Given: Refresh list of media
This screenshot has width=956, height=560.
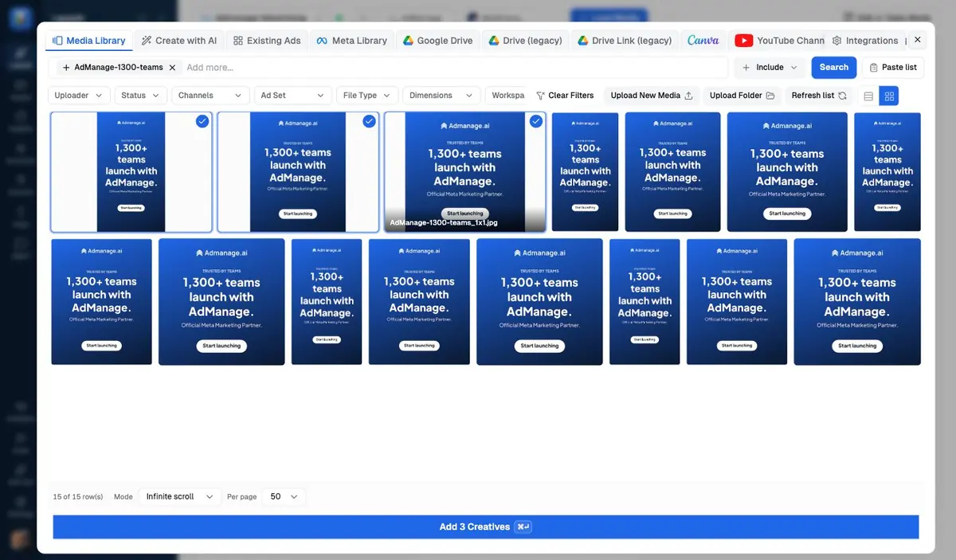Looking at the screenshot, I should (819, 96).
